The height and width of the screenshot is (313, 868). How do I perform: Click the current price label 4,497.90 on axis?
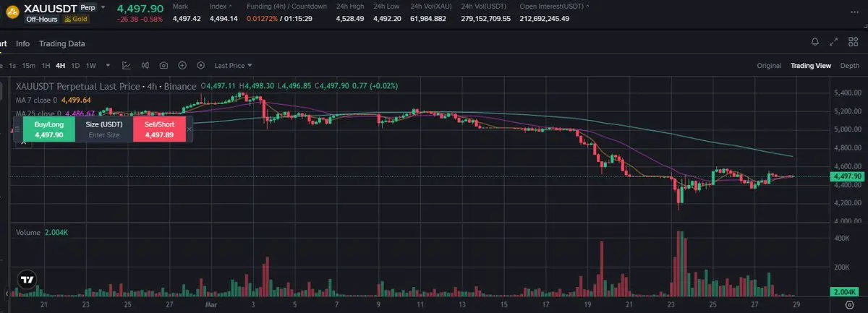click(848, 176)
